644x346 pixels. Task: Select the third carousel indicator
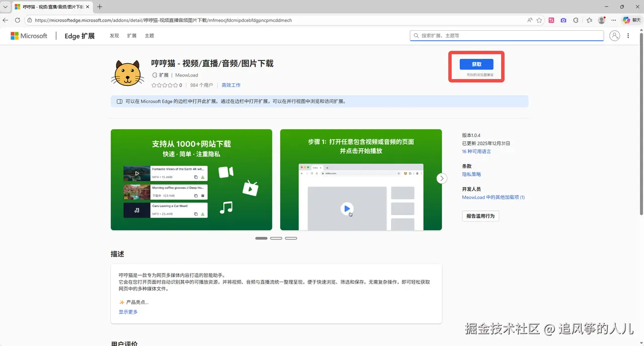(x=291, y=238)
